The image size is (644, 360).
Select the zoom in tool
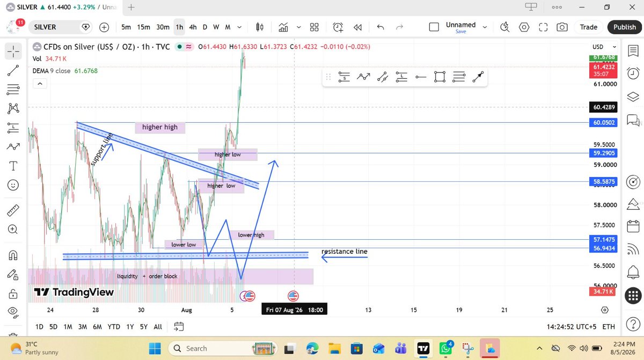tap(13, 229)
